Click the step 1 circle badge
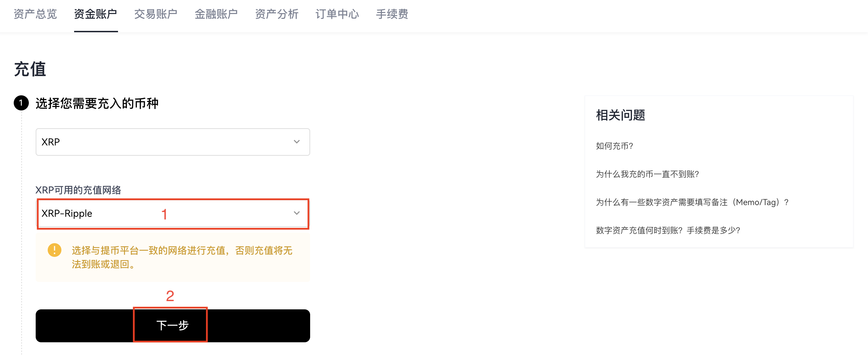 (21, 103)
